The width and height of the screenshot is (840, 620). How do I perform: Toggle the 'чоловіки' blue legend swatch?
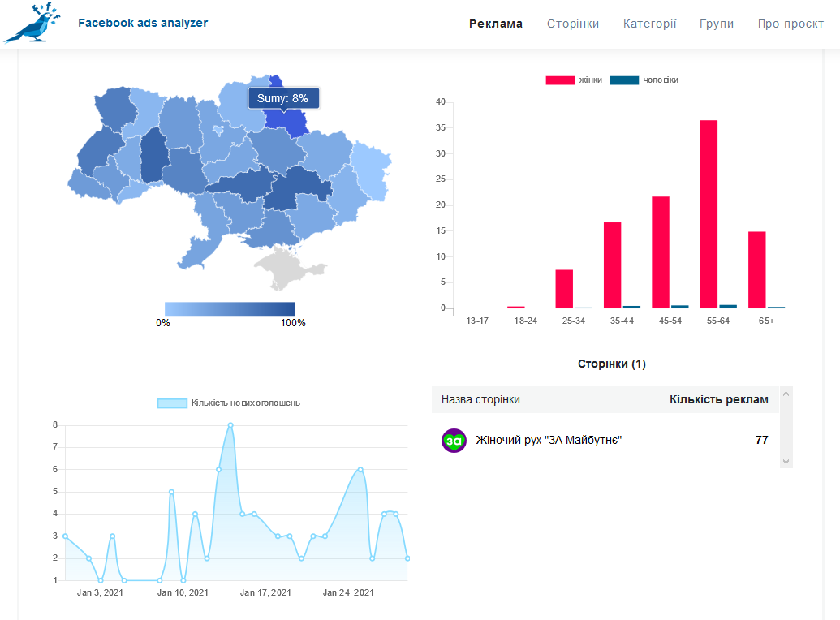click(x=624, y=80)
